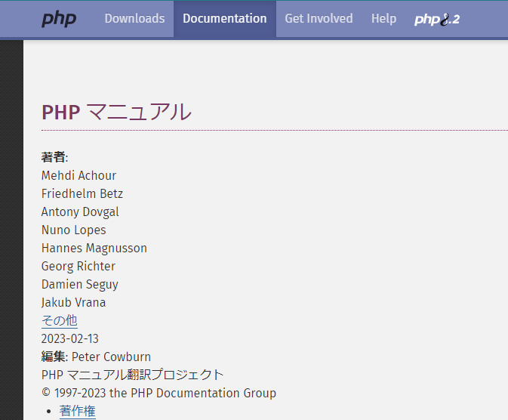Open the Downloads menu item
The image size is (508, 420).
(x=135, y=18)
